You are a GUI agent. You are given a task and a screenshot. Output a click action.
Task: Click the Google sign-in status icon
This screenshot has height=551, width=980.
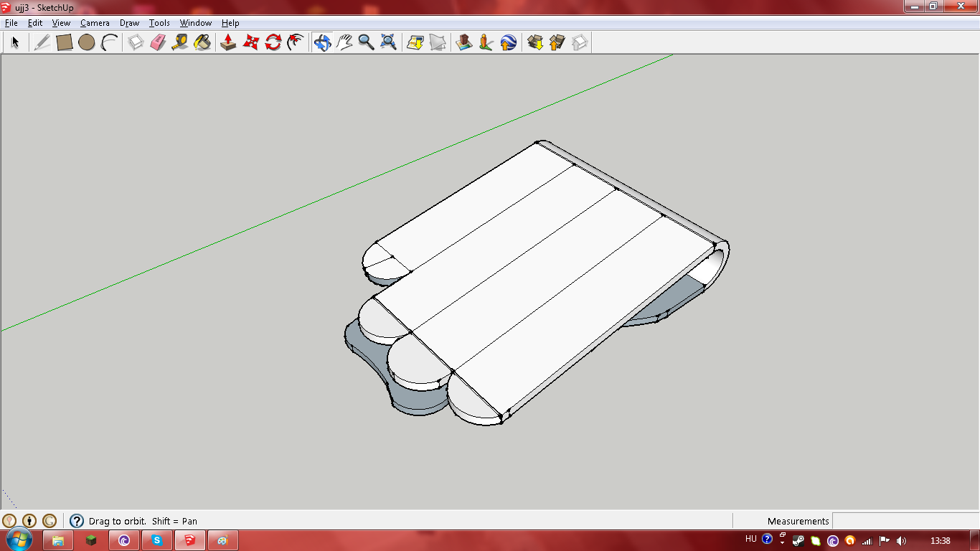(50, 521)
